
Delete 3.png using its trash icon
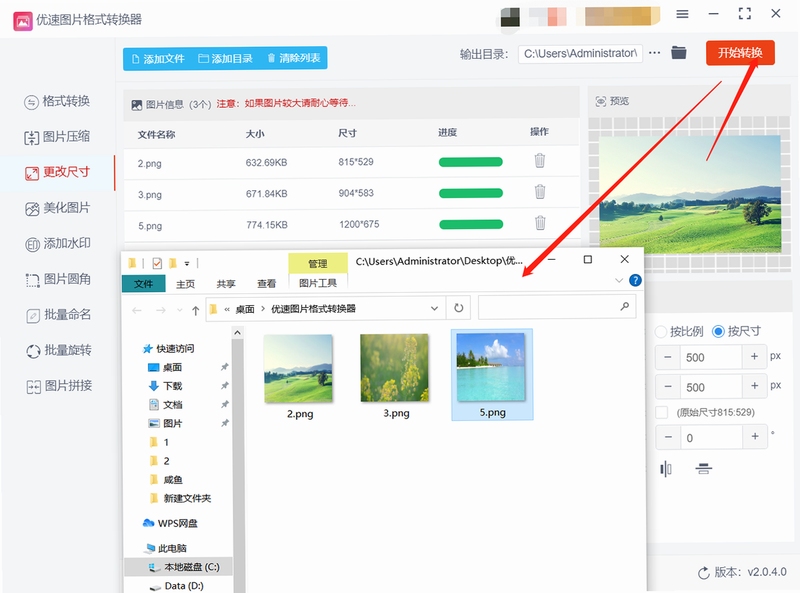[540, 192]
